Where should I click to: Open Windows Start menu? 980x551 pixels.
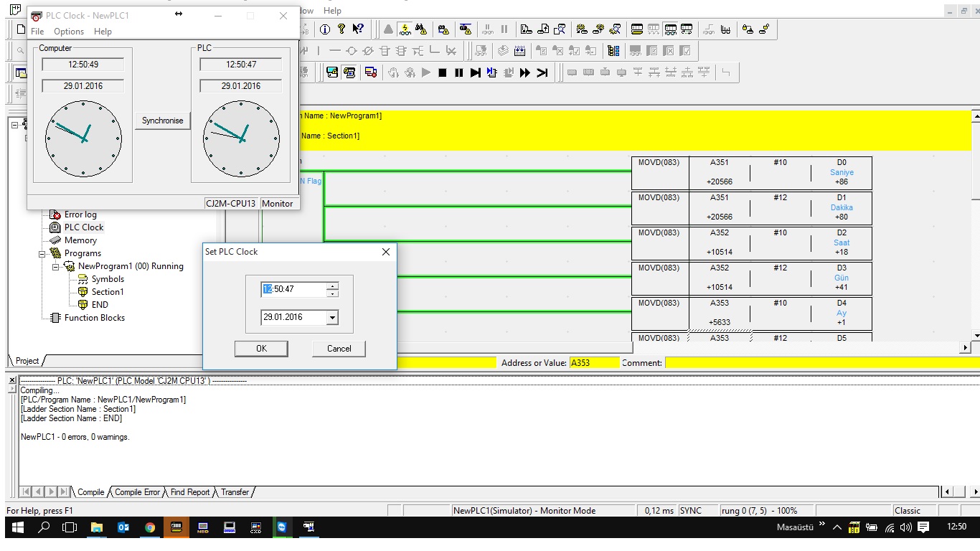(18, 527)
